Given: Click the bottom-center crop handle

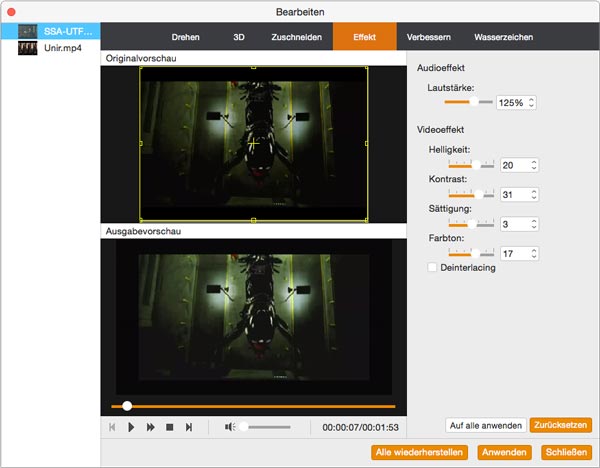Looking at the screenshot, I should coord(253,220).
